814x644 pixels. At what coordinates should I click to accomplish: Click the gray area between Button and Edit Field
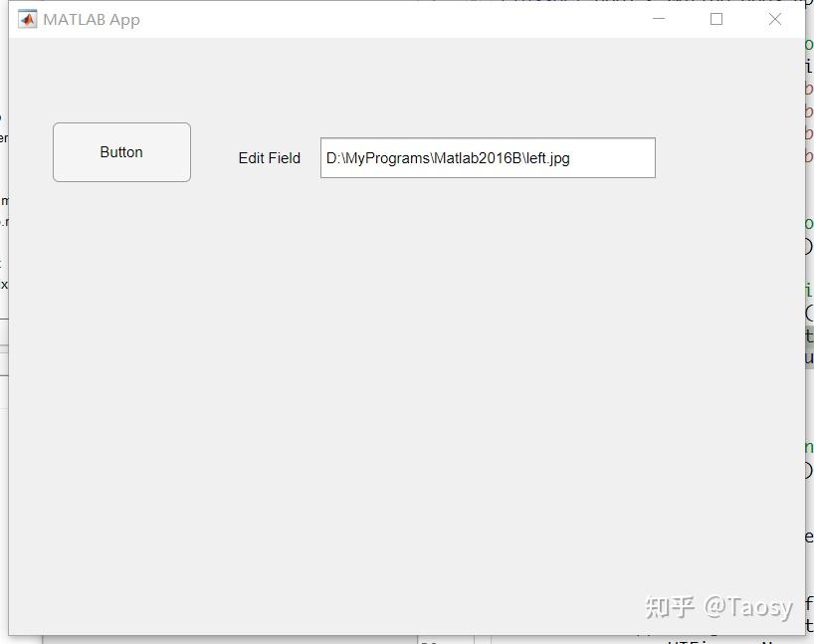(x=214, y=154)
